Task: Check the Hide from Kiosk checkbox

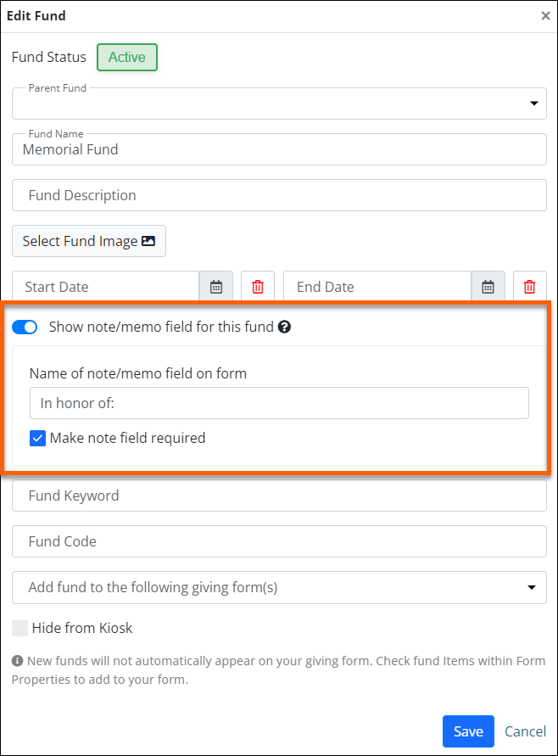Action: click(x=20, y=629)
